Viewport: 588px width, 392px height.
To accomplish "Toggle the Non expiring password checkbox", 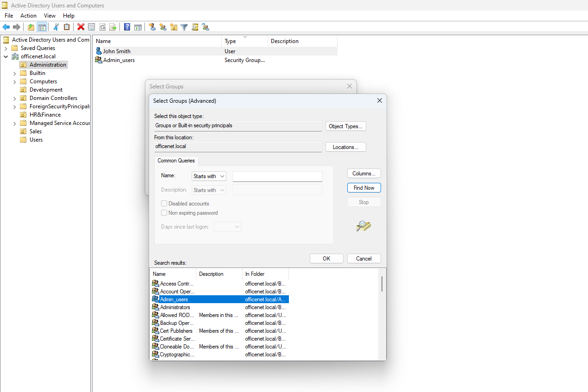I will point(164,213).
